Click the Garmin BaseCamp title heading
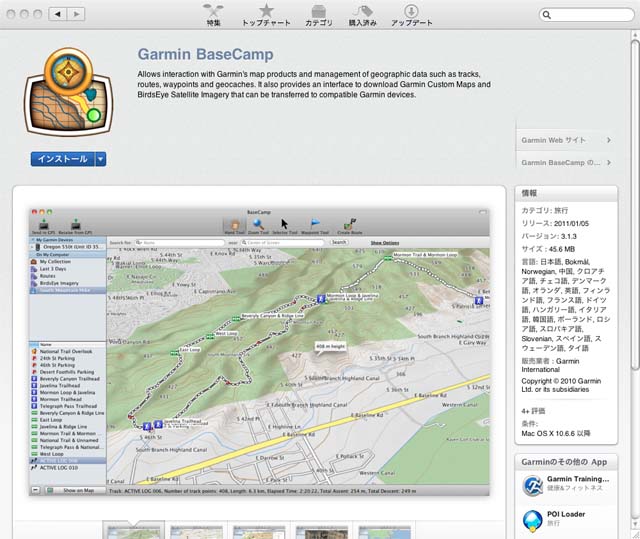Image resolution: width=640 pixels, height=539 pixels. point(205,54)
